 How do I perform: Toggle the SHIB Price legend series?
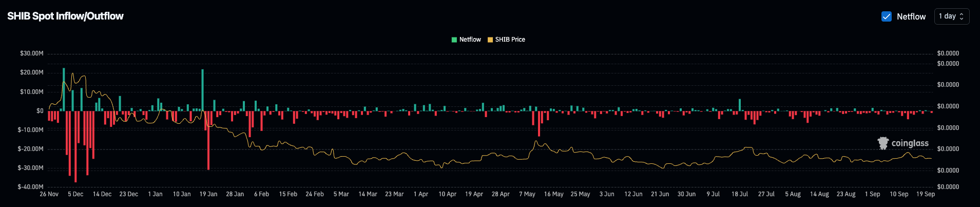(x=506, y=40)
